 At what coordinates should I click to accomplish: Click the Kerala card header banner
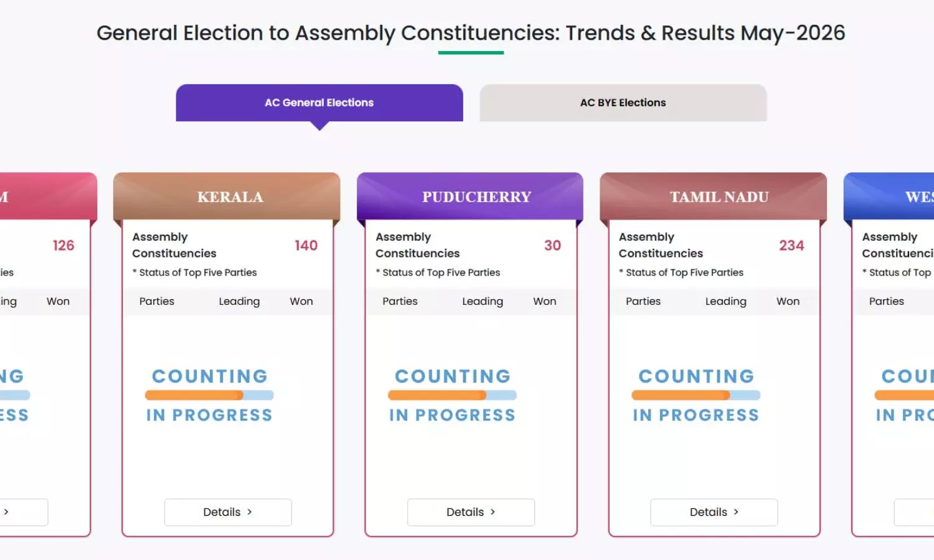tap(227, 197)
